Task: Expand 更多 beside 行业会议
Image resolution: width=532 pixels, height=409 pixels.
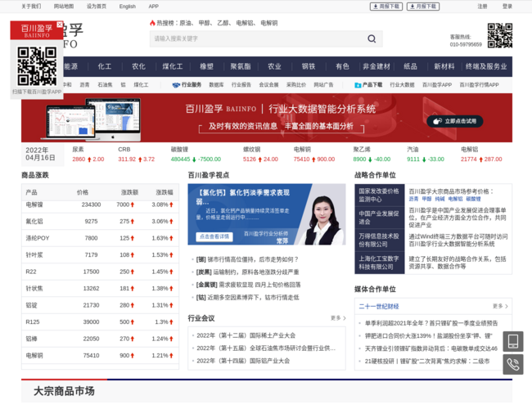Action: point(337,318)
